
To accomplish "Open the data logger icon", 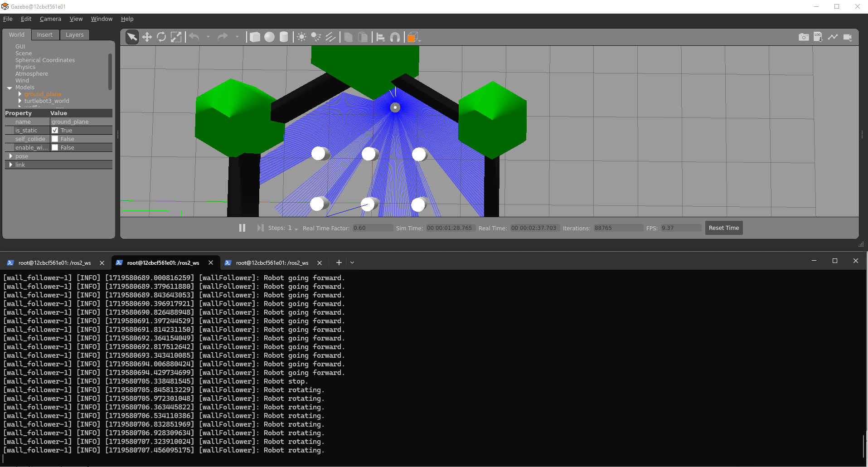I will point(818,37).
